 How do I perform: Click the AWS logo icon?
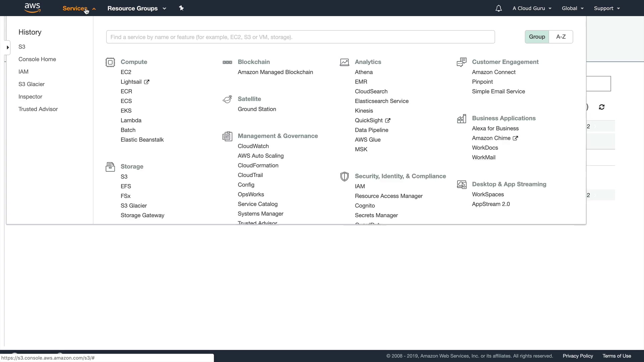coord(32,8)
